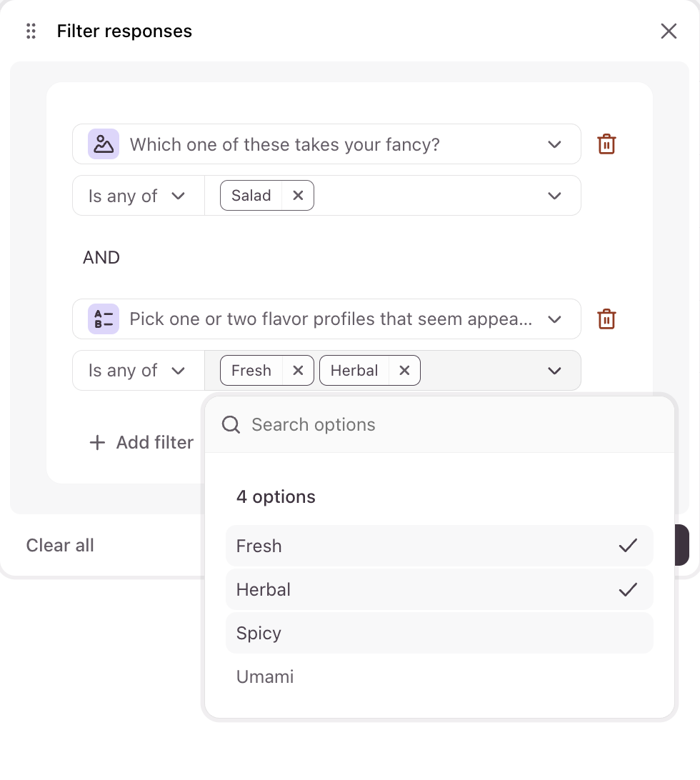This screenshot has height=780, width=700.
Task: Click the picture choice question icon
Action: pos(104,144)
